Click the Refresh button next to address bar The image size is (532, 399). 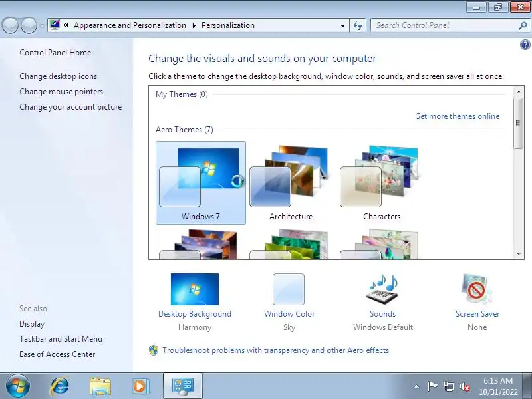(x=358, y=25)
